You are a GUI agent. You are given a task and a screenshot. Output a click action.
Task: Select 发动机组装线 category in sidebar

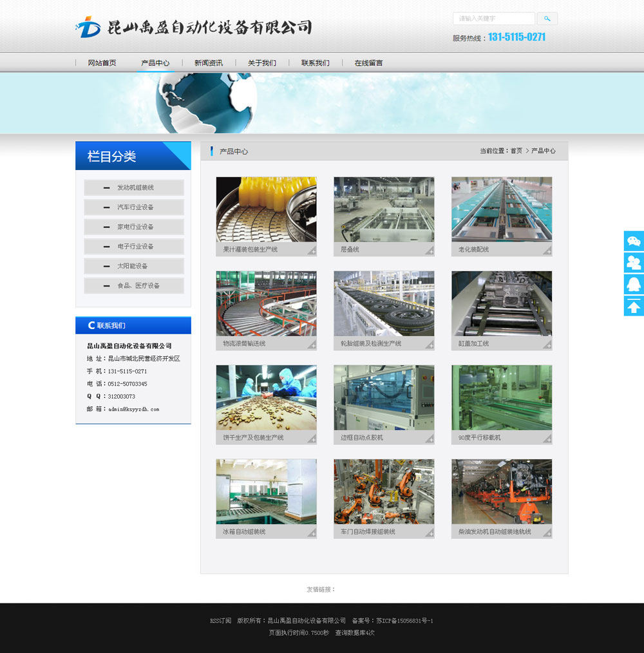(134, 188)
